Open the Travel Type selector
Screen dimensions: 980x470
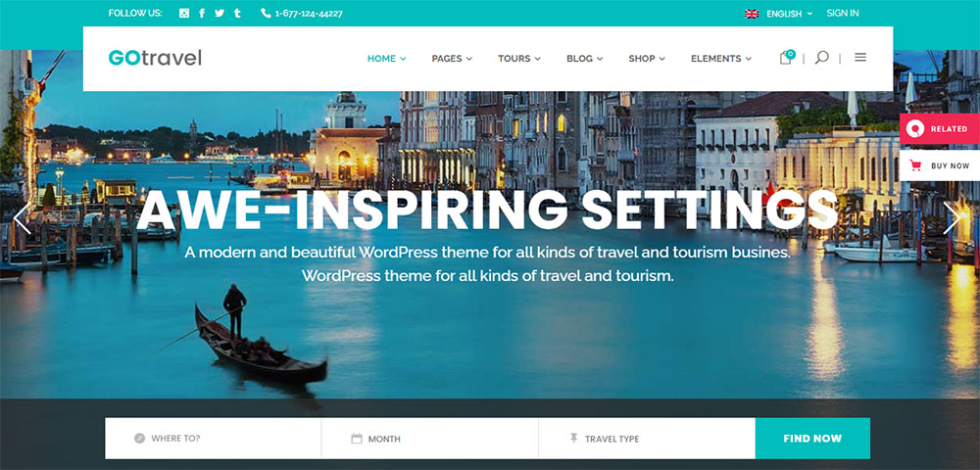click(x=647, y=439)
